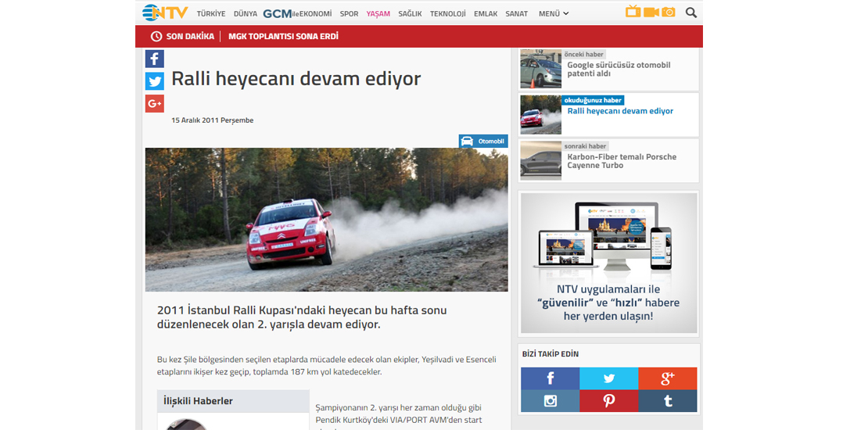
Task: Open the Google sürücüsüz otomobil article
Action: 619,70
